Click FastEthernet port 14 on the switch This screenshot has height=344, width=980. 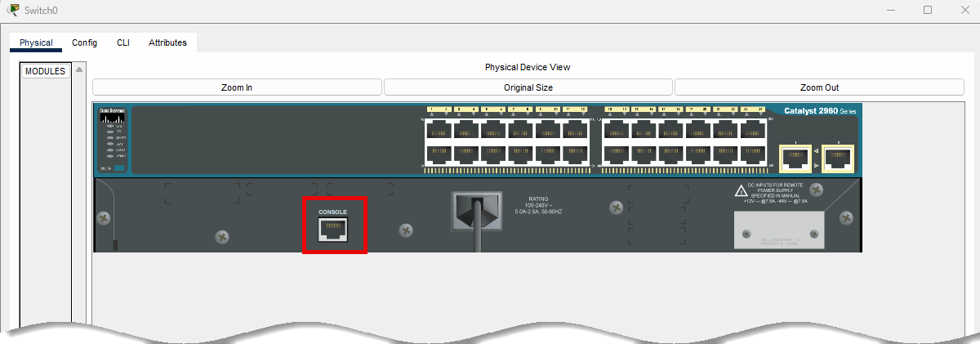click(x=617, y=154)
